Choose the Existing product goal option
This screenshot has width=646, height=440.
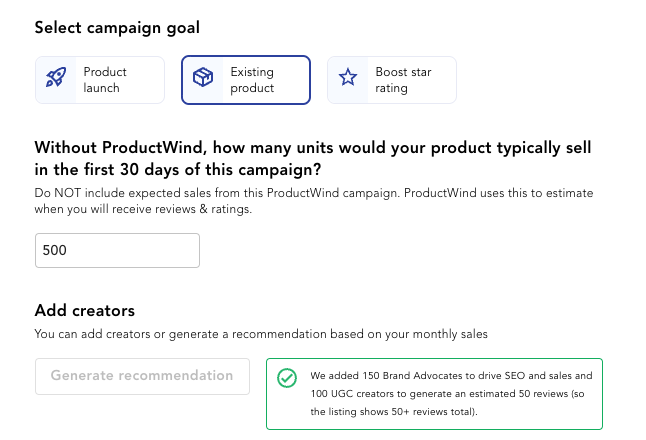246,80
